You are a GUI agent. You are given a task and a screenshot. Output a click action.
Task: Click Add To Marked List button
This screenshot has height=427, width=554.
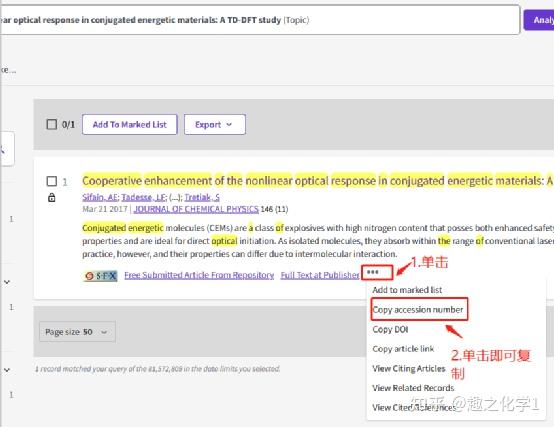130,124
